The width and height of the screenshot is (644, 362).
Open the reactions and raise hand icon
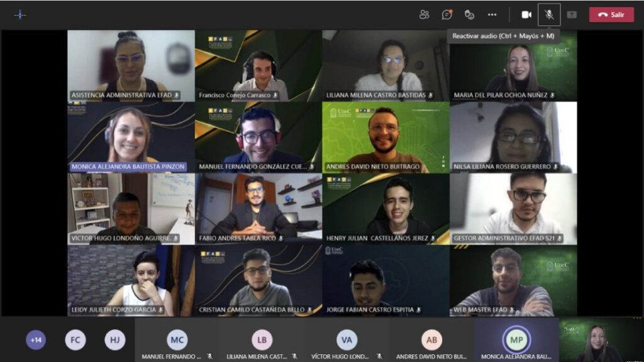469,15
